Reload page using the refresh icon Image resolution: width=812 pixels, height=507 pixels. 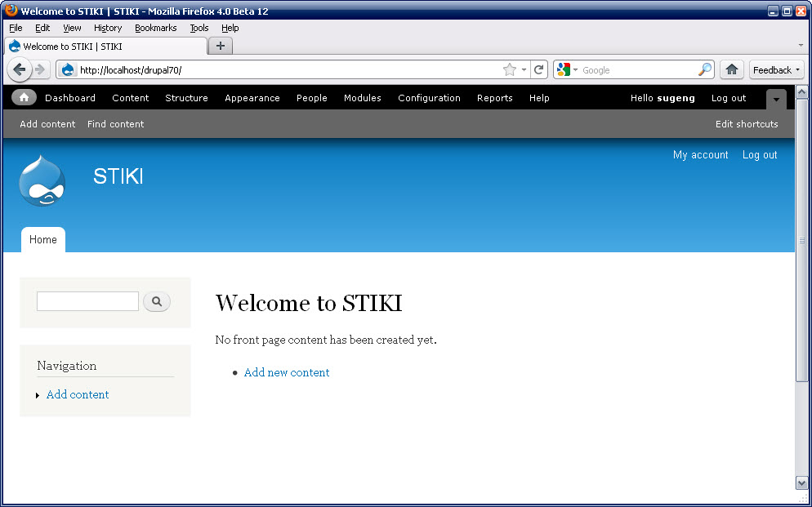539,70
